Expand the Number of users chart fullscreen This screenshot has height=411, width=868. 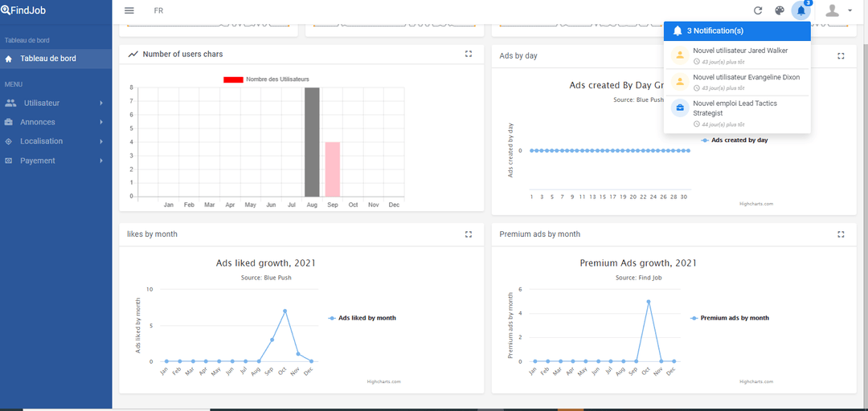[469, 54]
